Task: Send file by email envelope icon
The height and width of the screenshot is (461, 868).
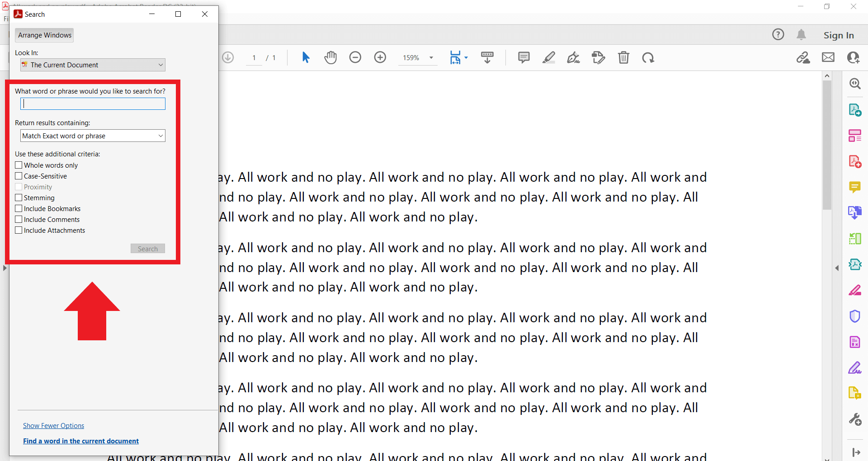Action: (x=828, y=57)
